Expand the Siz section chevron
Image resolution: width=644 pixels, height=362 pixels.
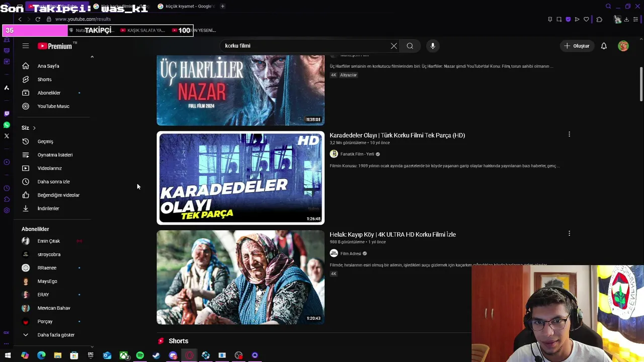coord(34,128)
